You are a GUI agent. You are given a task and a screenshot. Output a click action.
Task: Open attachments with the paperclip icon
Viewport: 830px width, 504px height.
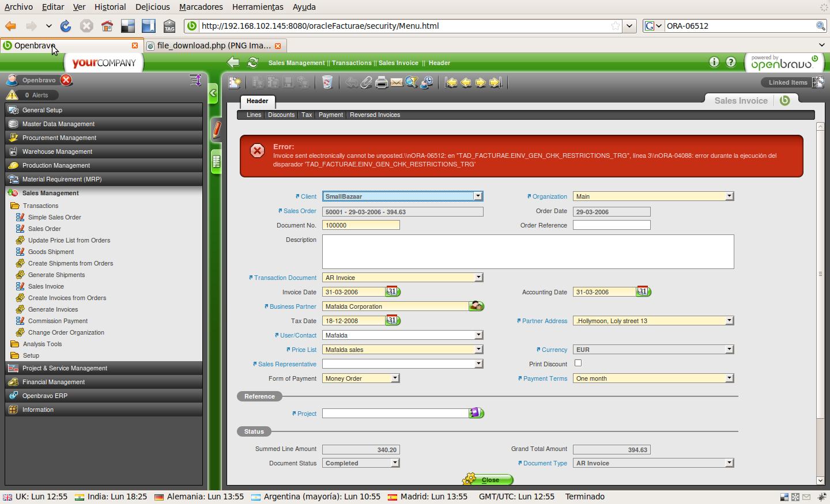367,82
